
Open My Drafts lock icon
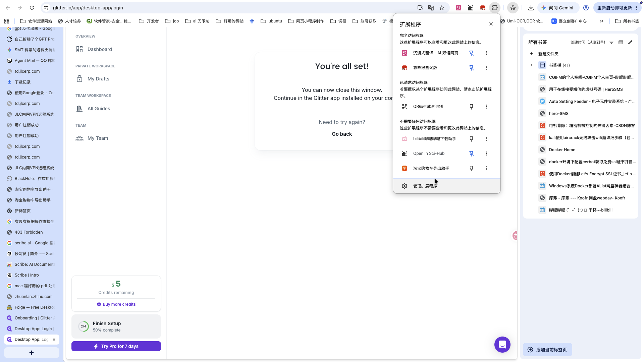point(79,79)
